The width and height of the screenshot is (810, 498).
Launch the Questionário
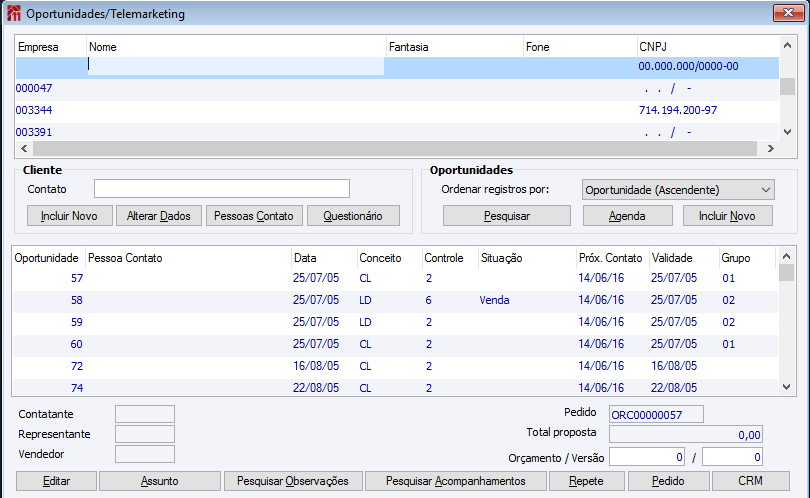(353, 215)
